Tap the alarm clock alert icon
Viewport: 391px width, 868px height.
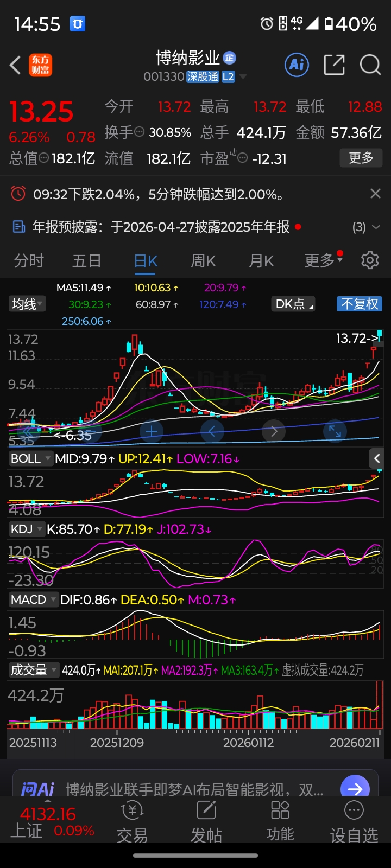(18, 194)
